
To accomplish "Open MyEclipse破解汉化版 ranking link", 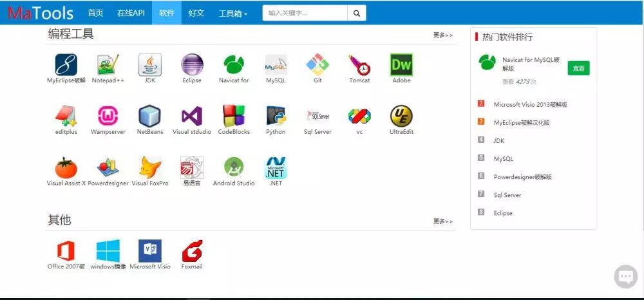I will pos(522,123).
